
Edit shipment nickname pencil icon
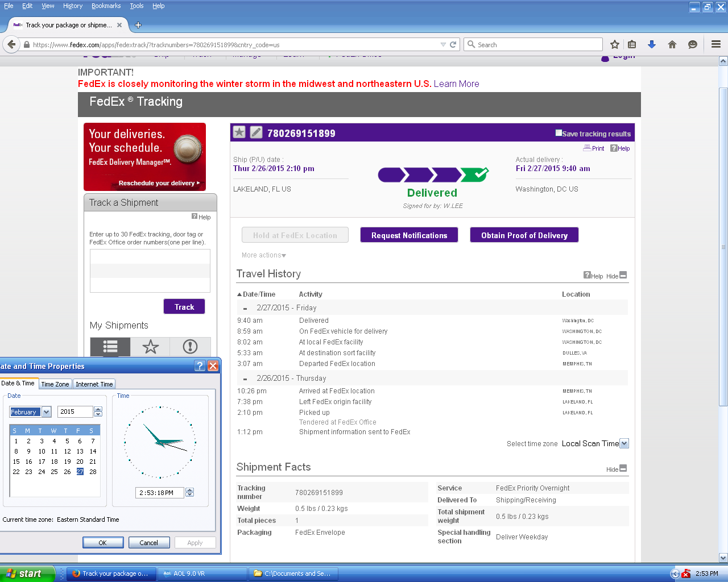257,132
